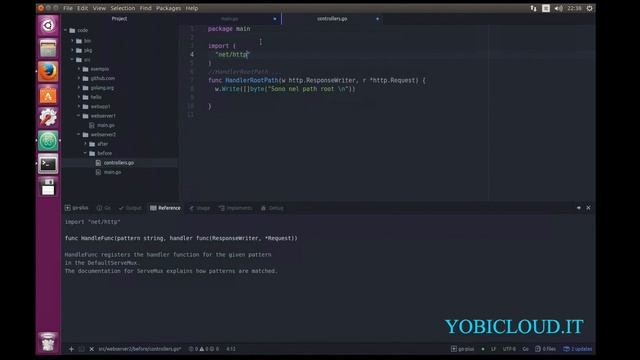Select the Debug tab in bottom panel
Image resolution: width=640 pixels, height=360 pixels.
[x=272, y=208]
